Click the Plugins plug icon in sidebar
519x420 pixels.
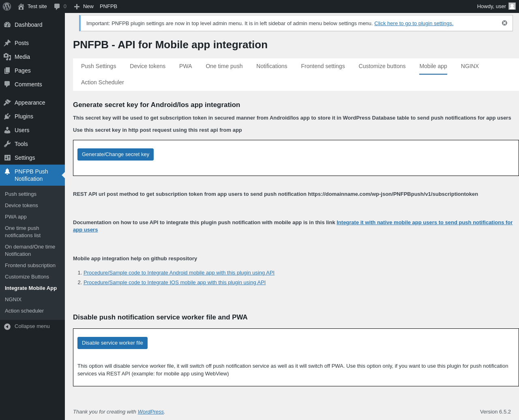[x=7, y=116]
